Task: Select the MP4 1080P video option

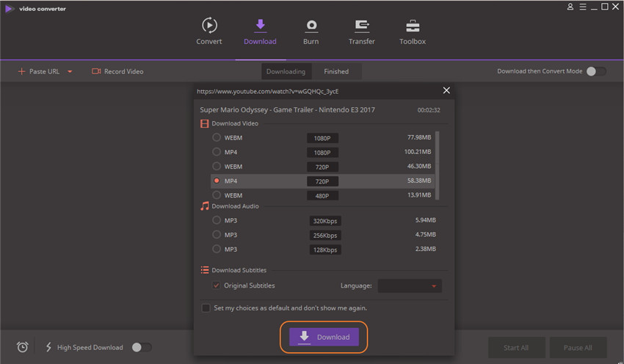Action: pos(217,152)
